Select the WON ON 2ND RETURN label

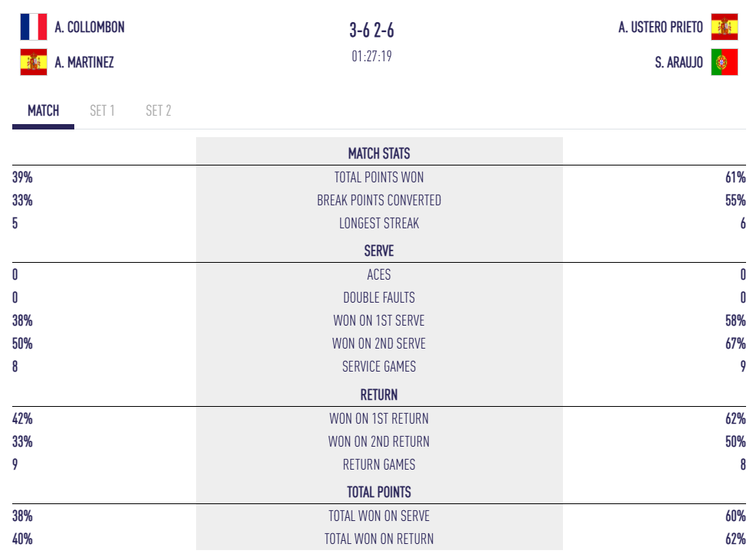379,441
